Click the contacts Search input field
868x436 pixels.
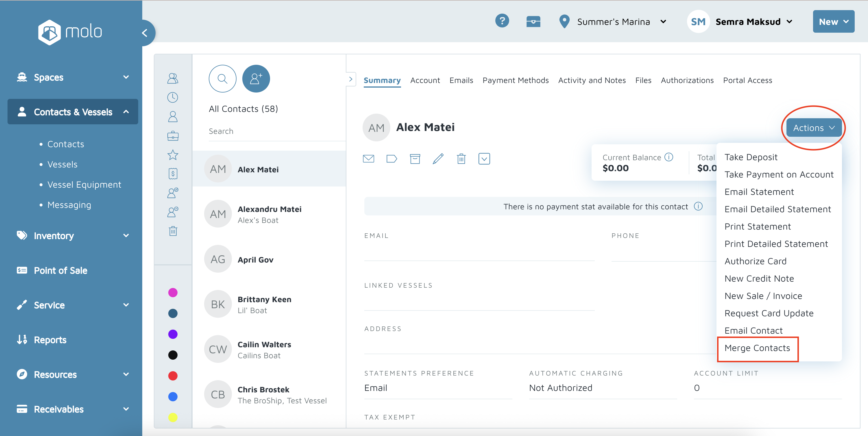[276, 131]
